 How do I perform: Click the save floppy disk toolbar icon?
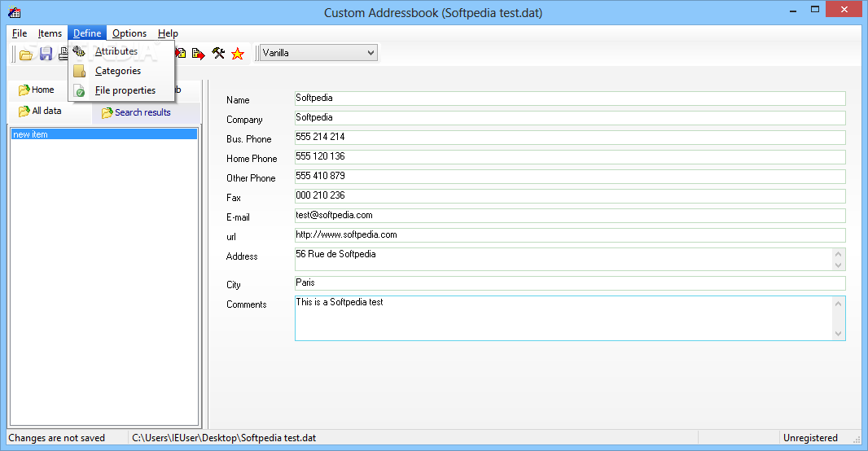point(46,54)
